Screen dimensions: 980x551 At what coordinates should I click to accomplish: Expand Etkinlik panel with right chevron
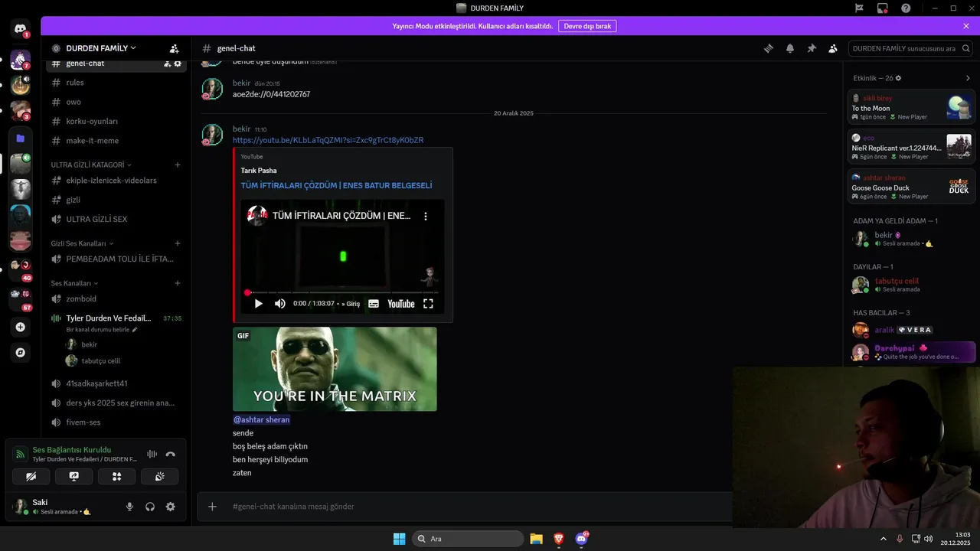[x=968, y=78]
